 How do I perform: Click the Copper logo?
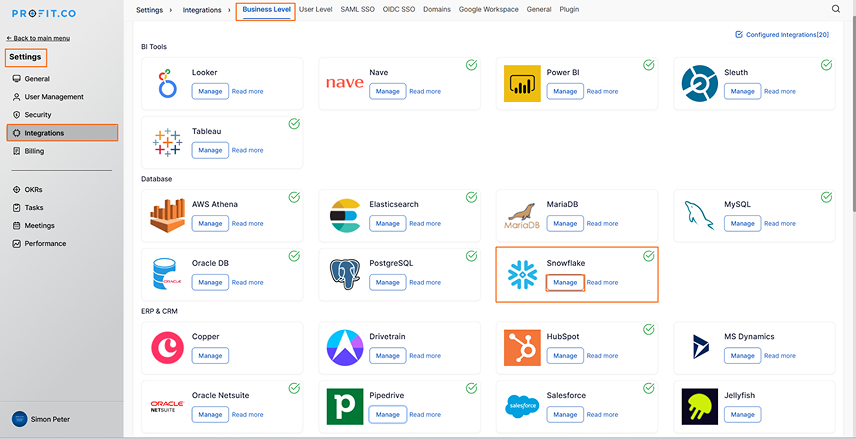pyautogui.click(x=167, y=348)
